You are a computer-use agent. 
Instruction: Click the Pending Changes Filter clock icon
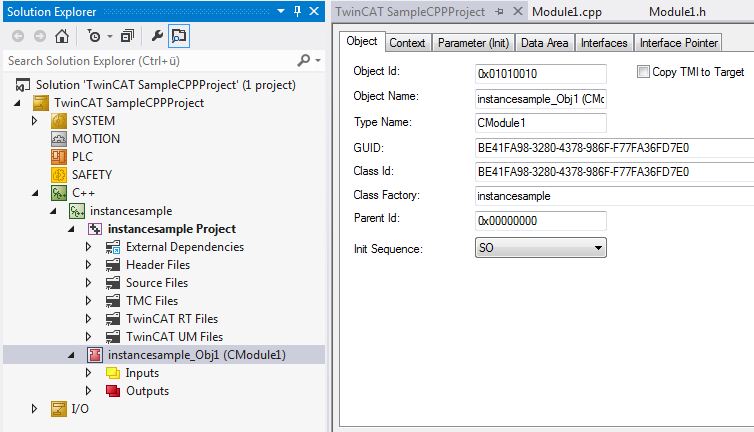(x=94, y=36)
